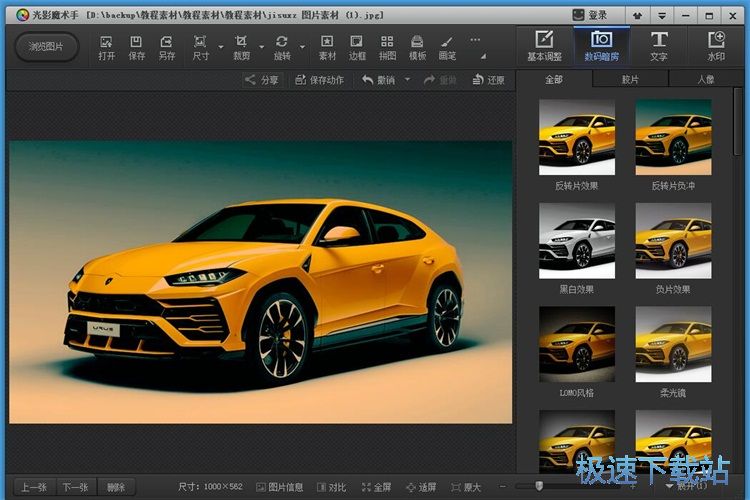Click the zoom out minus icon
Image resolution: width=750 pixels, height=500 pixels.
[x=502, y=487]
